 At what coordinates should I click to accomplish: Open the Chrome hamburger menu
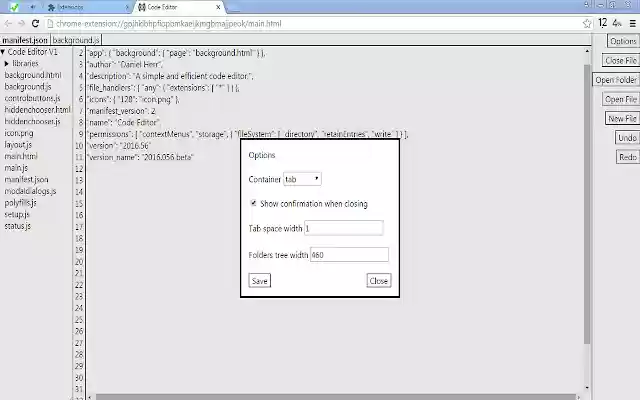click(632, 24)
